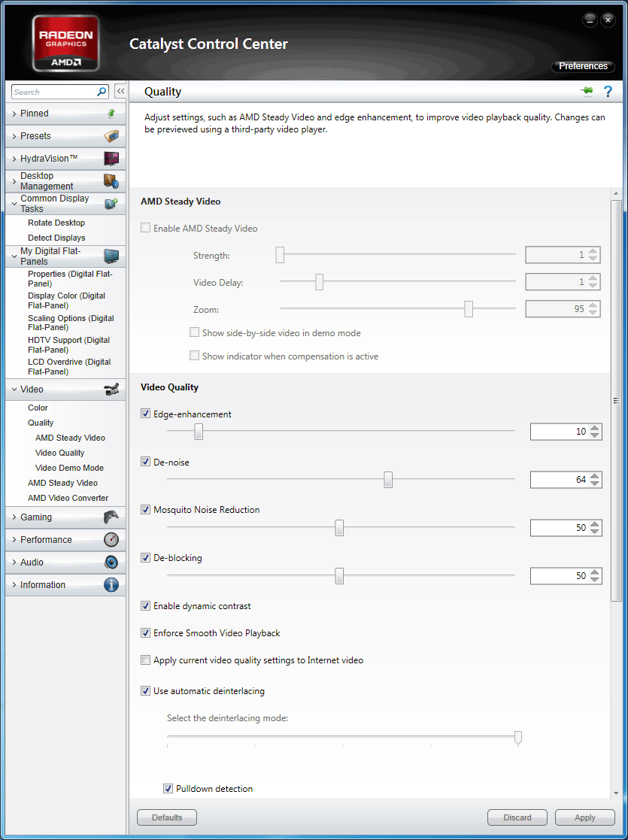Toggle De-blocking checkbox
Image resolution: width=628 pixels, height=840 pixels.
(x=145, y=558)
